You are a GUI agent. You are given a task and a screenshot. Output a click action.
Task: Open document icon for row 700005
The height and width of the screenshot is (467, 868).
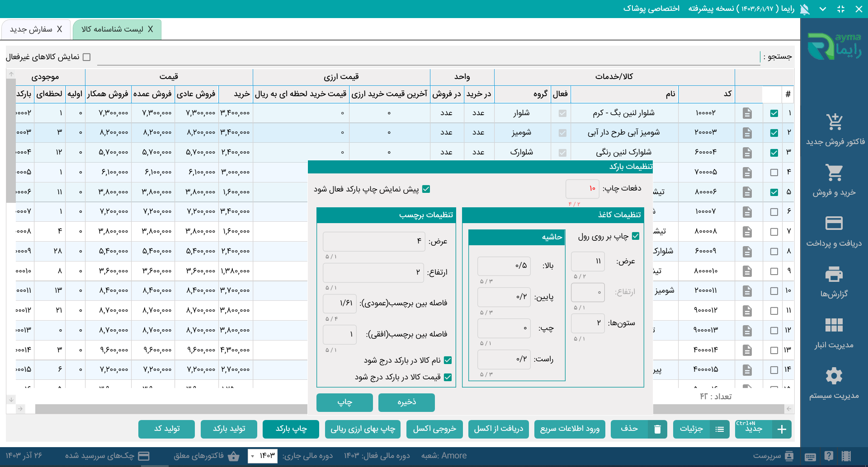click(747, 173)
